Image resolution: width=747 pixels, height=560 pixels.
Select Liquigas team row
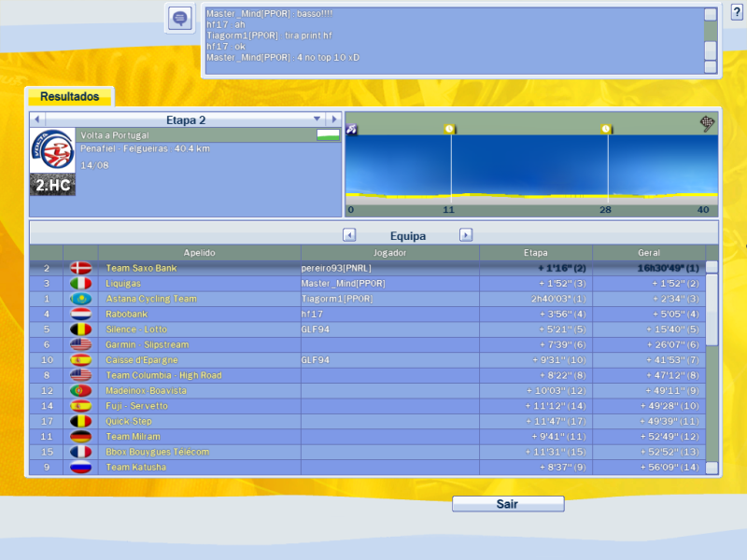[373, 283]
